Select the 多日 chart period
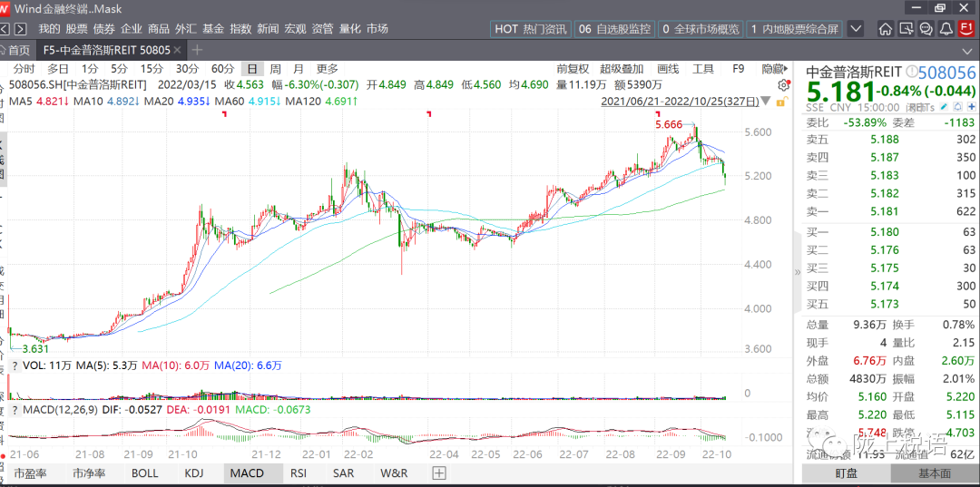This screenshot has width=980, height=487. (58, 69)
